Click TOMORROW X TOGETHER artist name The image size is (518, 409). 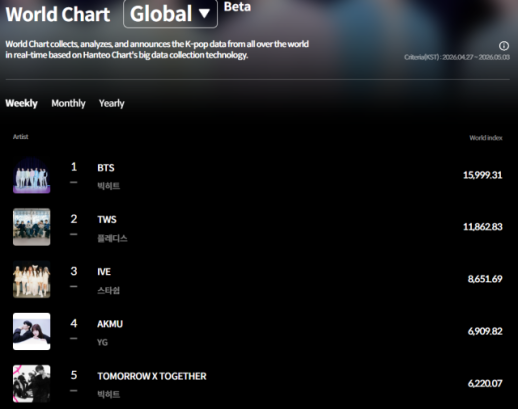coord(152,376)
